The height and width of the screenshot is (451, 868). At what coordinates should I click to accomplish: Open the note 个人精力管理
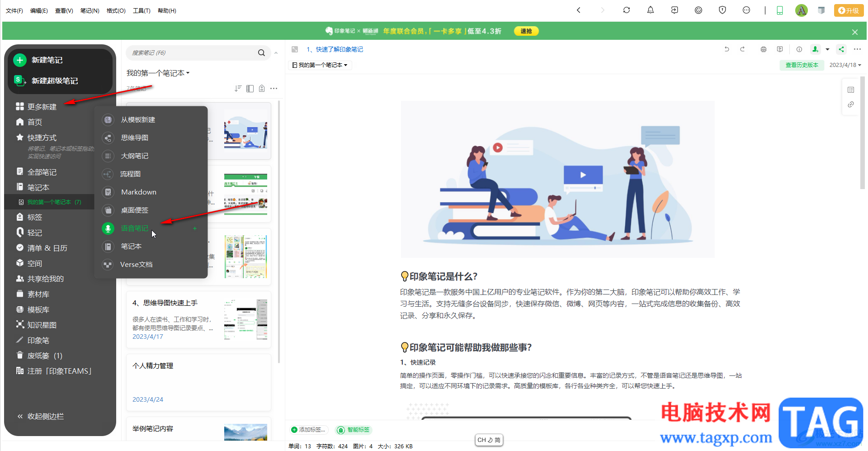[198, 382]
